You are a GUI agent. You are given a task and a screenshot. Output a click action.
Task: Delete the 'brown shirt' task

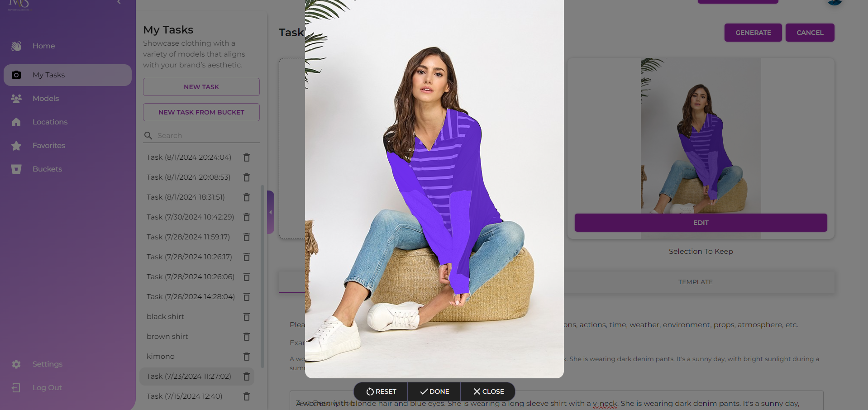247,337
